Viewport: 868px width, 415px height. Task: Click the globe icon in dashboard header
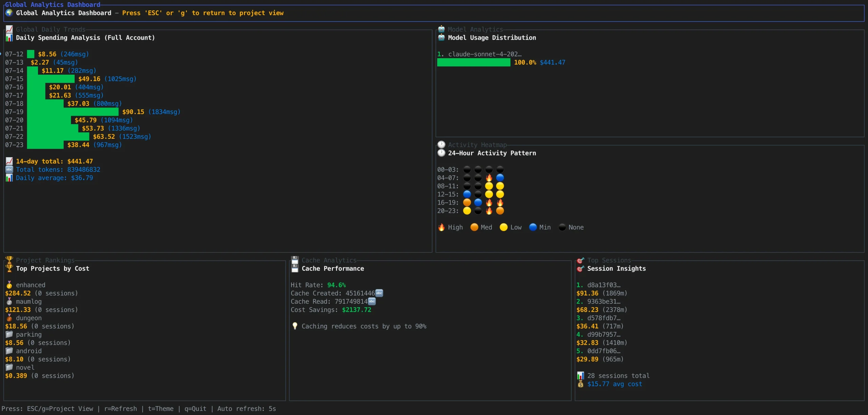pos(9,13)
